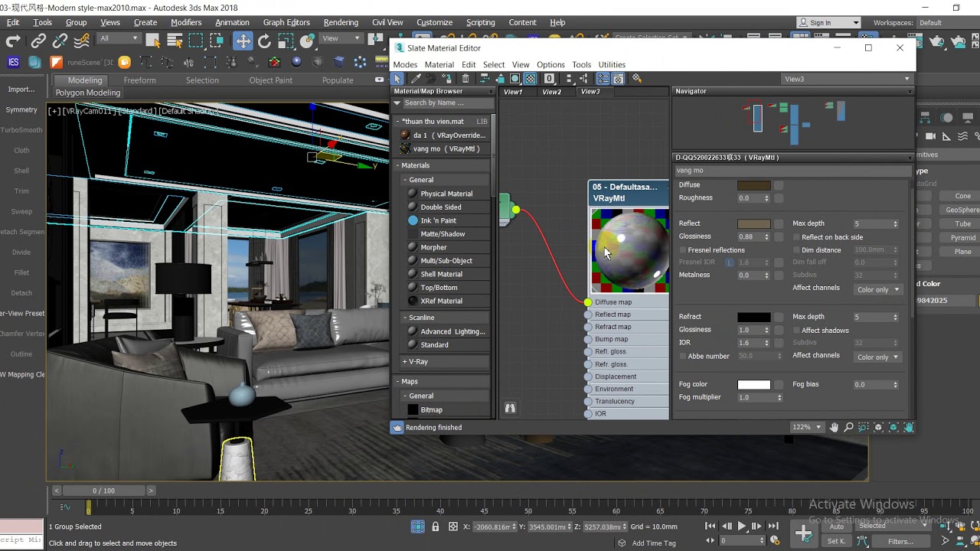The height and width of the screenshot is (551, 980).
Task: Switch to the View2 tab
Action: (551, 92)
